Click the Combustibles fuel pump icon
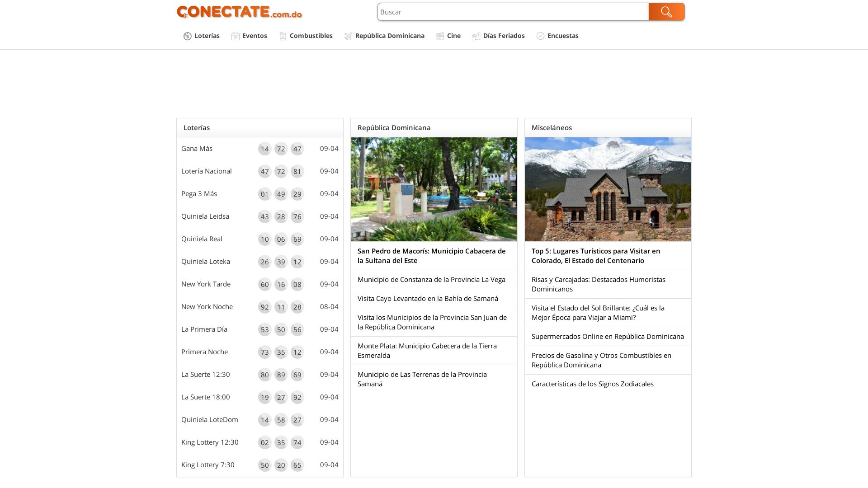Screen dimensions: 868x488 283,36
